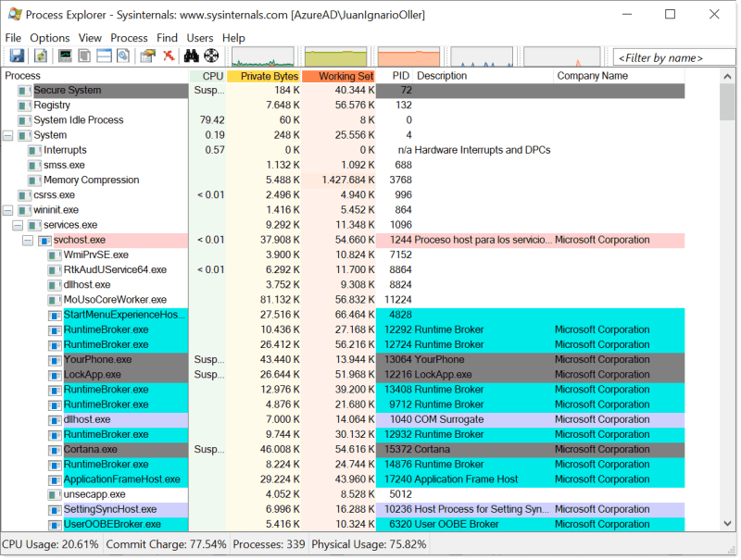741x560 pixels.
Task: Sort by the Private Bytes column header
Action: [x=263, y=76]
